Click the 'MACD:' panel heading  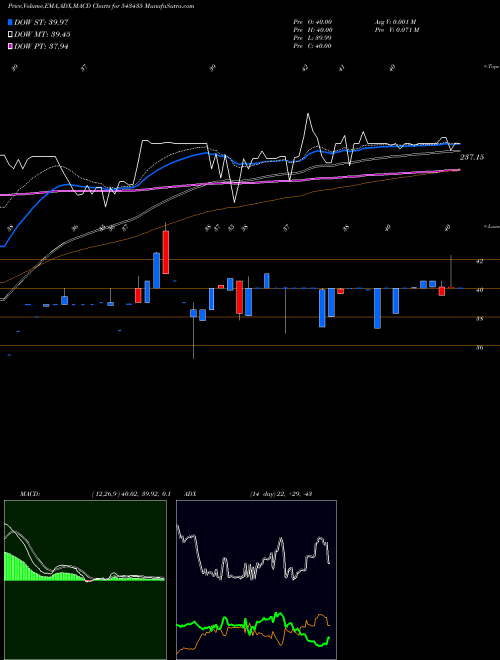29,494
